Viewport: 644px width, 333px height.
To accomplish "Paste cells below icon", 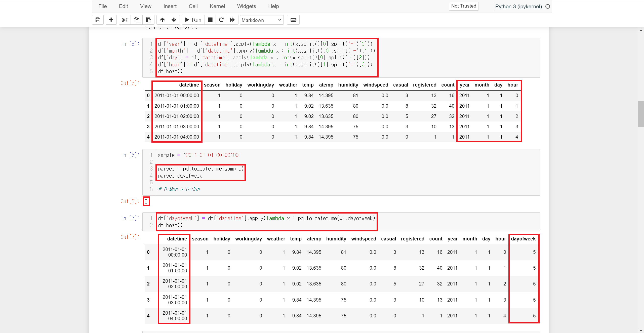I will click(x=148, y=20).
